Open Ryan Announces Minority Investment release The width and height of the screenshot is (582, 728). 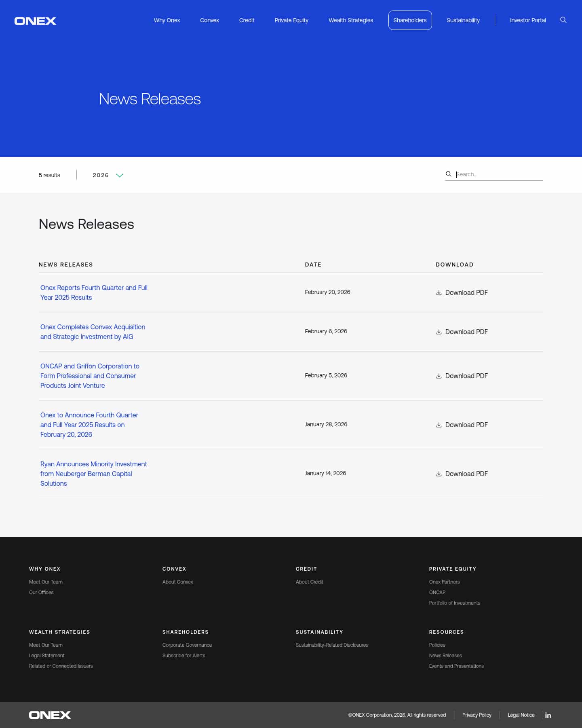93,474
